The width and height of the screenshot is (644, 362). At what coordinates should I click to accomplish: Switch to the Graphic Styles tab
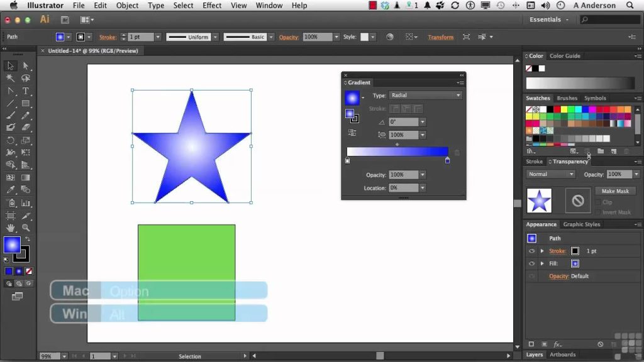pyautogui.click(x=581, y=224)
